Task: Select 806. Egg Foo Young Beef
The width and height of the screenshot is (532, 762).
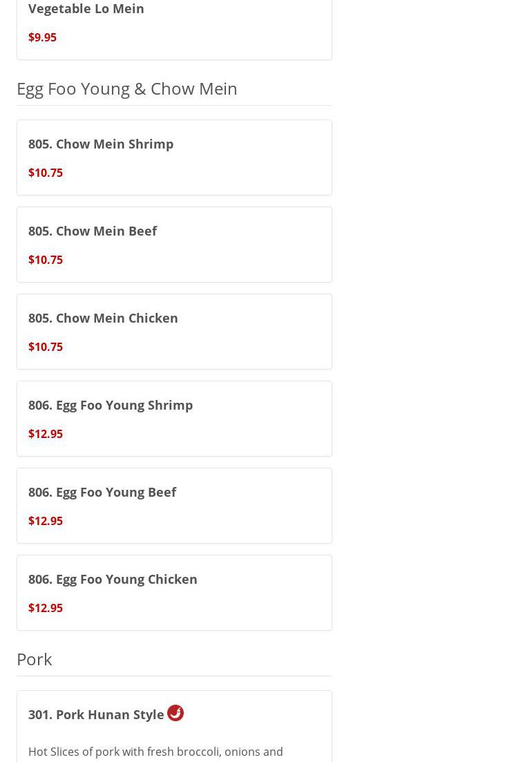Action: [102, 492]
